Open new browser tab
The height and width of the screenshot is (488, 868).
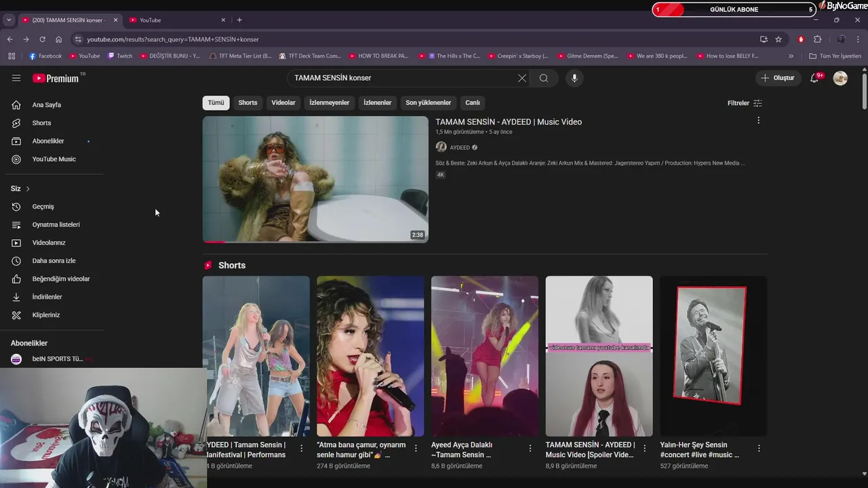[239, 20]
